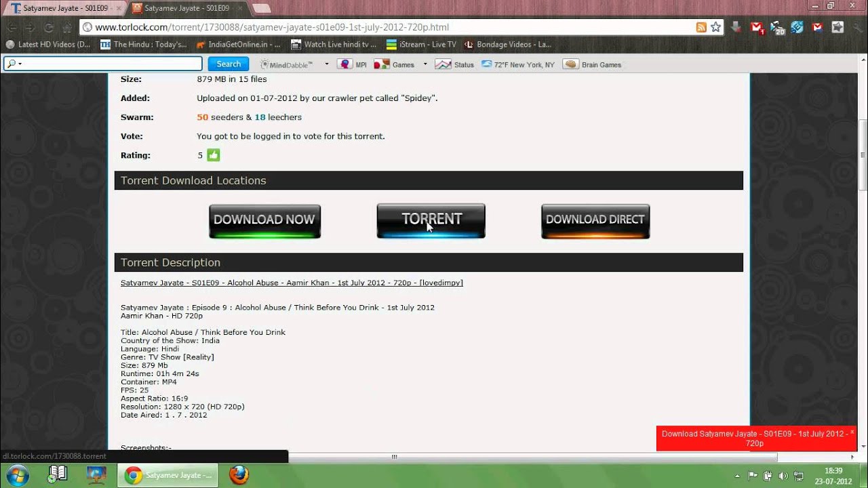Click the '50' seeders count
The width and height of the screenshot is (868, 488).
pos(202,117)
